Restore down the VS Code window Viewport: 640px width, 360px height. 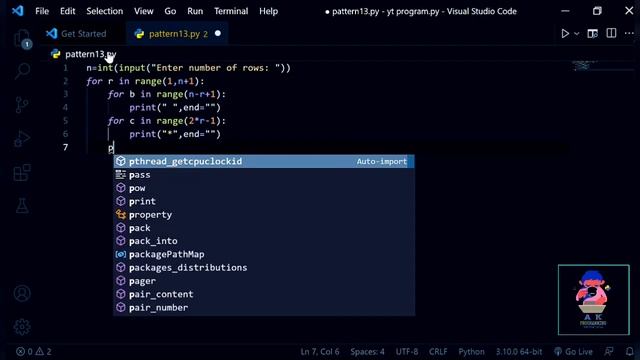pos(597,11)
